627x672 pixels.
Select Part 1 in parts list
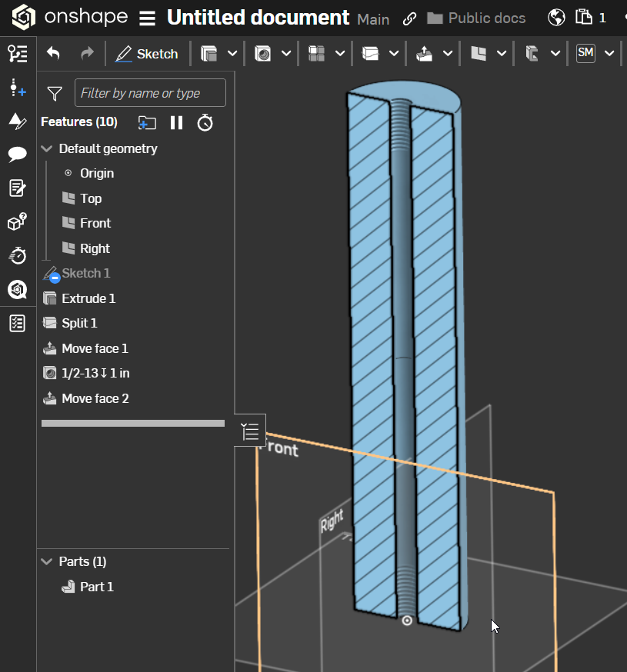[96, 587]
